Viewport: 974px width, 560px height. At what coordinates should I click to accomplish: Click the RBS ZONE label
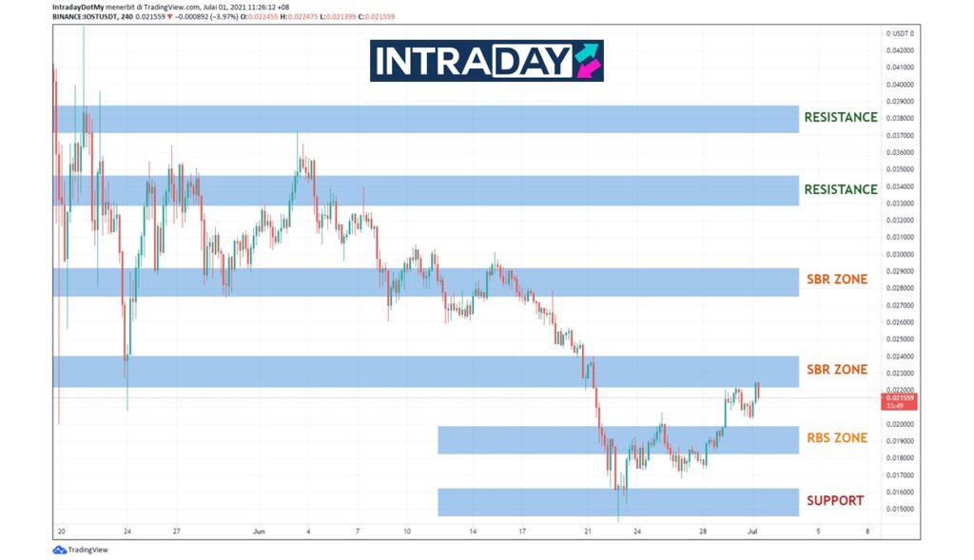837,438
